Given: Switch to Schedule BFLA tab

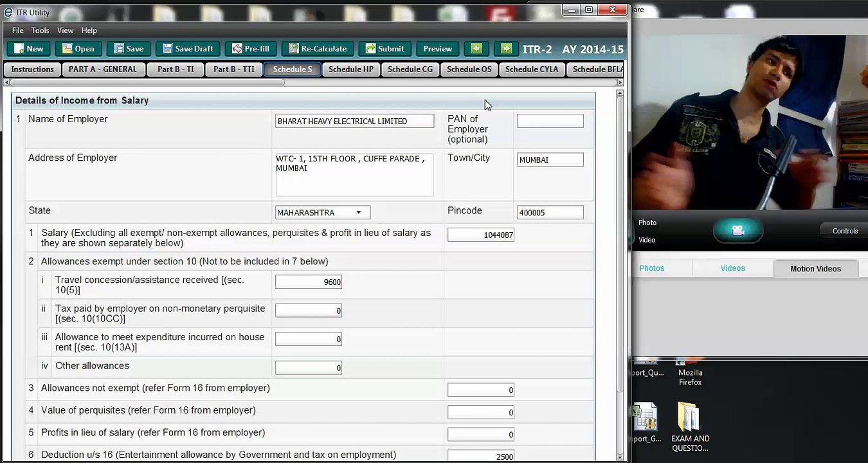Looking at the screenshot, I should [595, 69].
